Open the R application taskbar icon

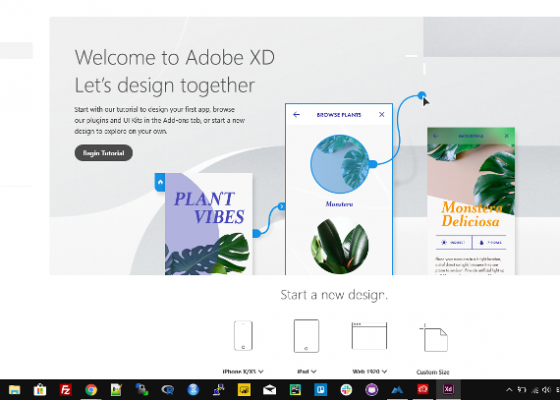click(x=168, y=390)
